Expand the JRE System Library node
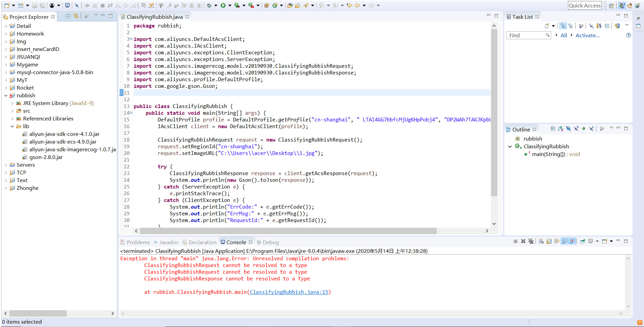Image resolution: width=644 pixels, height=327 pixels. (x=12, y=103)
